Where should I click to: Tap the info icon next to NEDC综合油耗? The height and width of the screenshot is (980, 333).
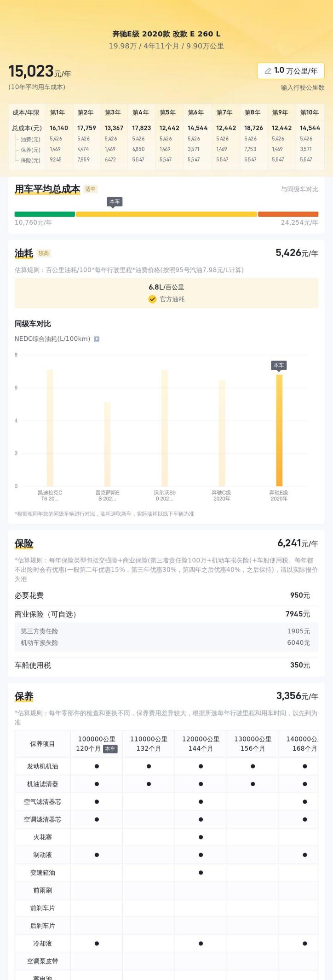(x=97, y=339)
